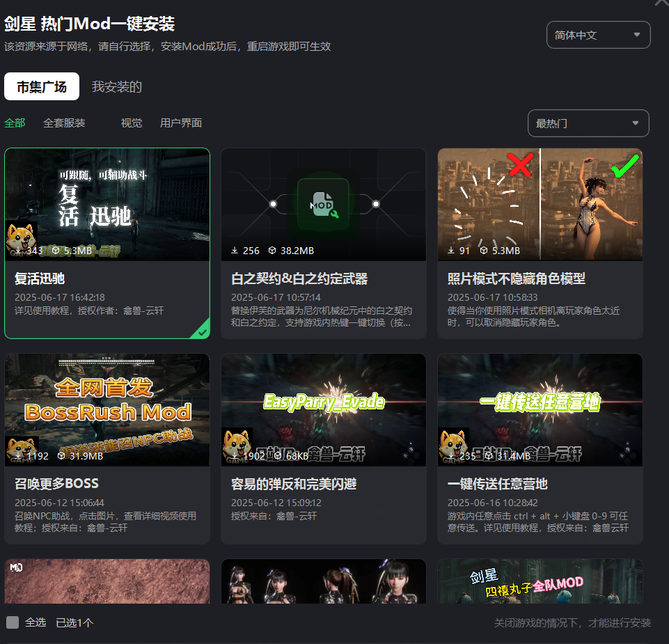
Task: Click the description starting 替换伊芙的武器
Action: coord(322,316)
